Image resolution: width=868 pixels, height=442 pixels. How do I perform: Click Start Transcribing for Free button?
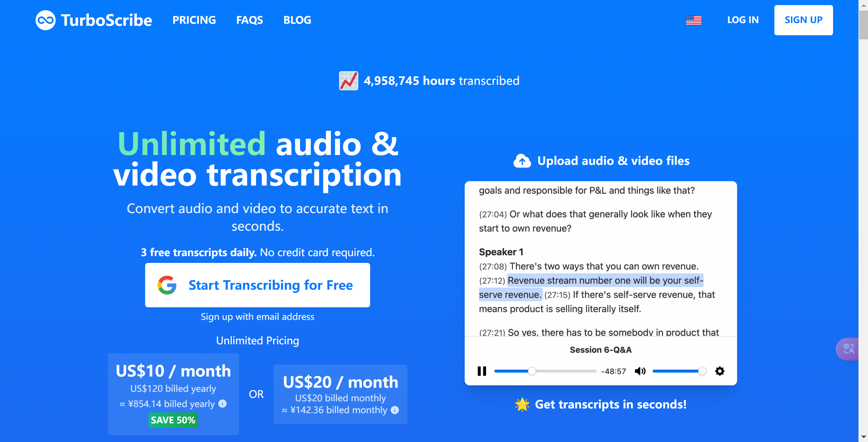click(x=257, y=285)
